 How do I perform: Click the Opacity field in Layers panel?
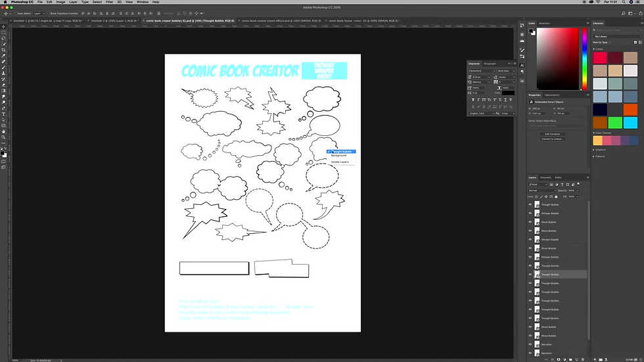click(572, 191)
